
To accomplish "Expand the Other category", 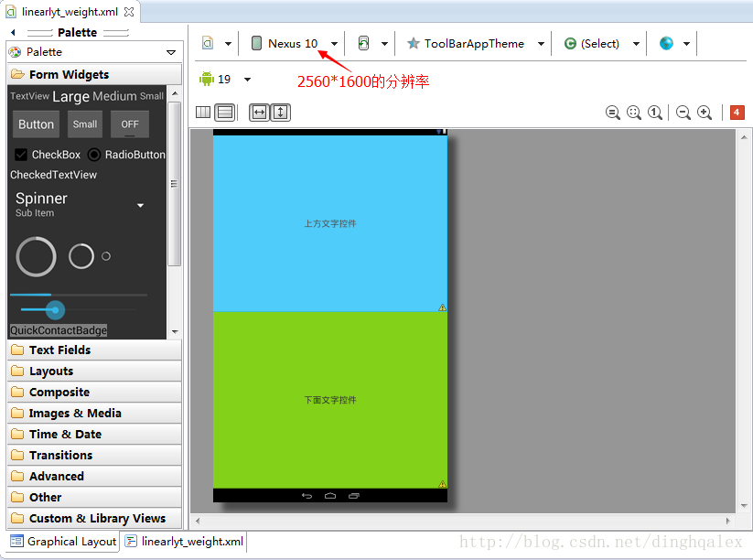I will pos(94,498).
